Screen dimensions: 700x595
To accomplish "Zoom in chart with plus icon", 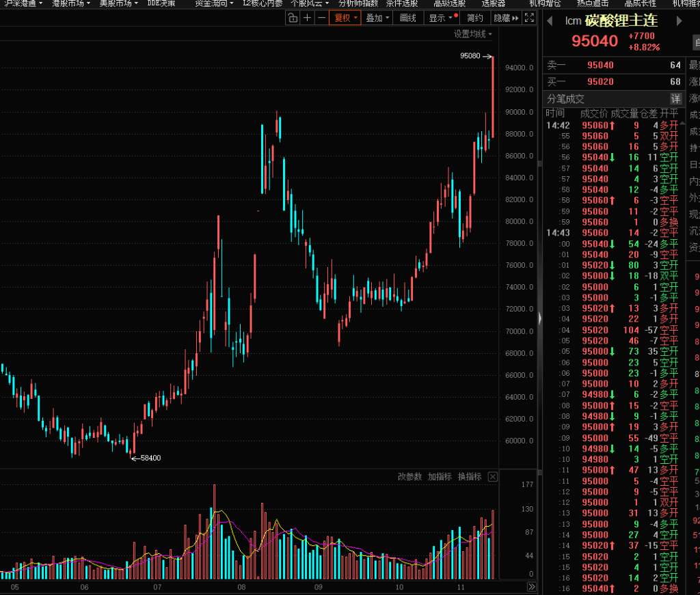I will coord(308,18).
